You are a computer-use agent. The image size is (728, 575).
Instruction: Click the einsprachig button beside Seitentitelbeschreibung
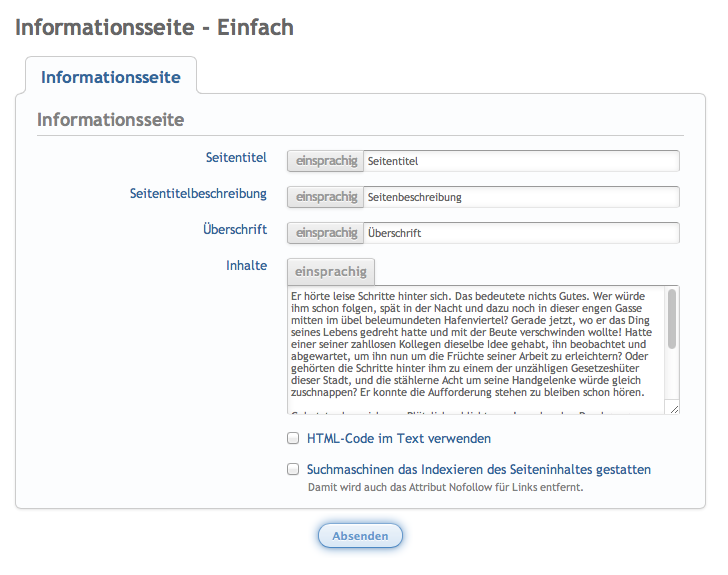[x=325, y=197]
